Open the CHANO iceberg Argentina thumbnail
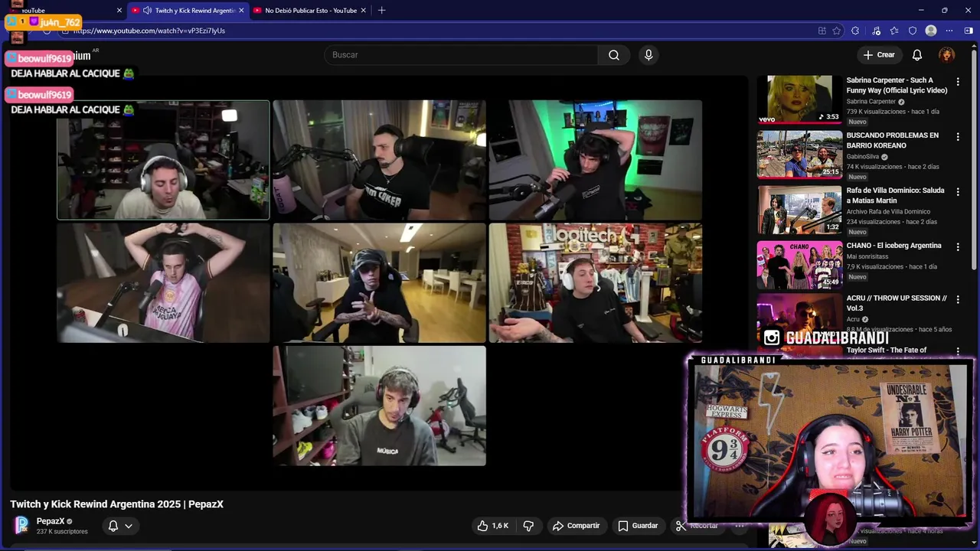980x551 pixels. (x=799, y=264)
